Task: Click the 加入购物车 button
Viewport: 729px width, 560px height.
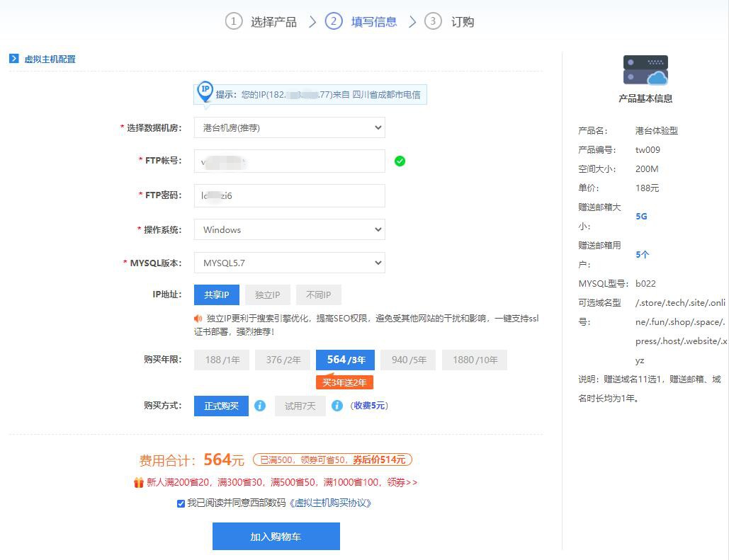Action: (276, 536)
